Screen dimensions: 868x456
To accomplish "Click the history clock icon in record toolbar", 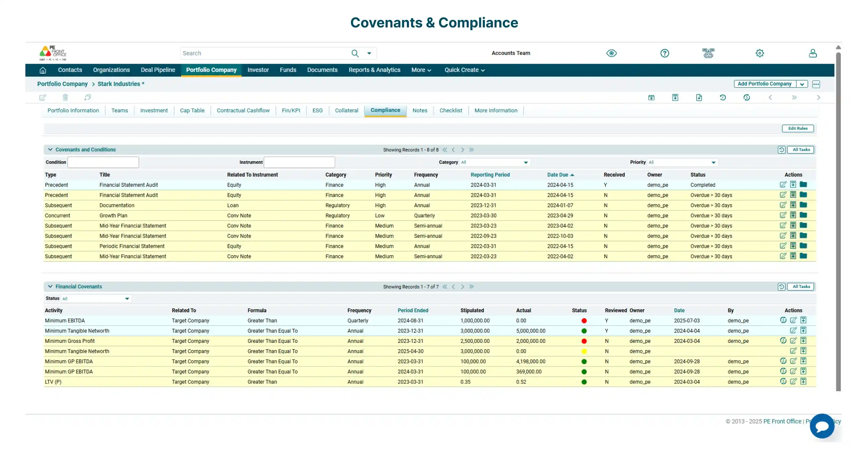I will [723, 98].
